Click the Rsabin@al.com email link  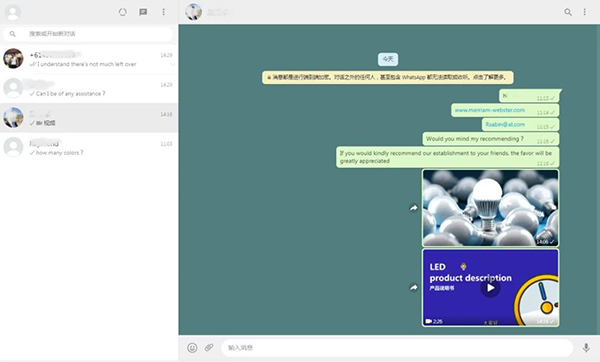tap(505, 124)
